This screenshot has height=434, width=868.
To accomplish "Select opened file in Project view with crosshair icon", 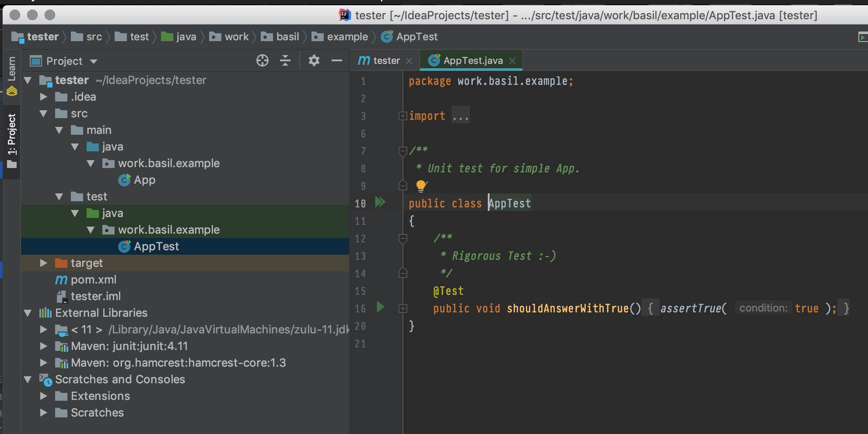I will (262, 60).
